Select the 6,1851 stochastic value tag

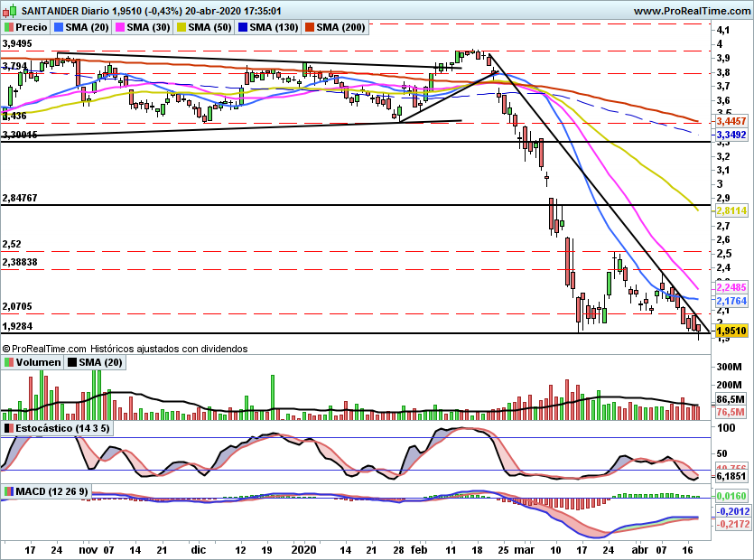(x=731, y=476)
